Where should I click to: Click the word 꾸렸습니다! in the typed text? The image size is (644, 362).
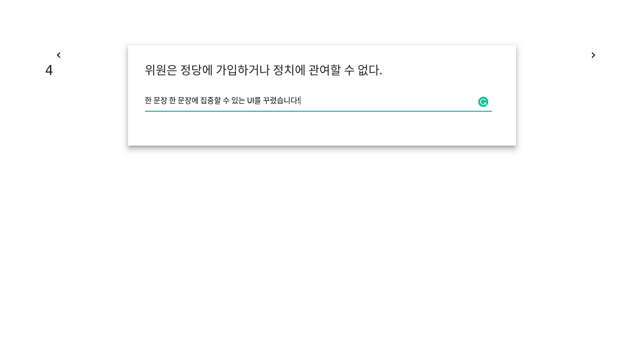(x=281, y=100)
